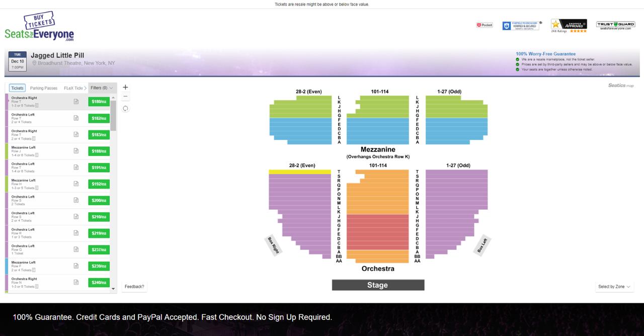Select the Tickets tab
The height and width of the screenshot is (336, 644).
pyautogui.click(x=18, y=88)
